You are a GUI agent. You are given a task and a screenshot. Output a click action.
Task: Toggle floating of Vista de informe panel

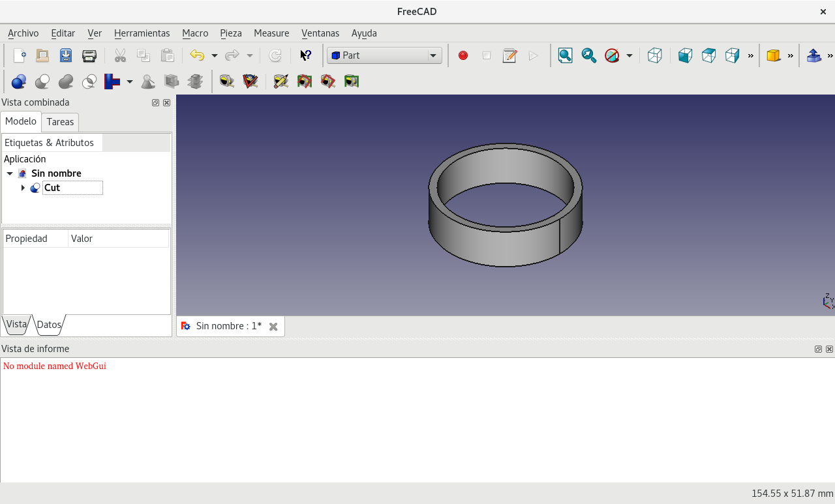coord(818,349)
